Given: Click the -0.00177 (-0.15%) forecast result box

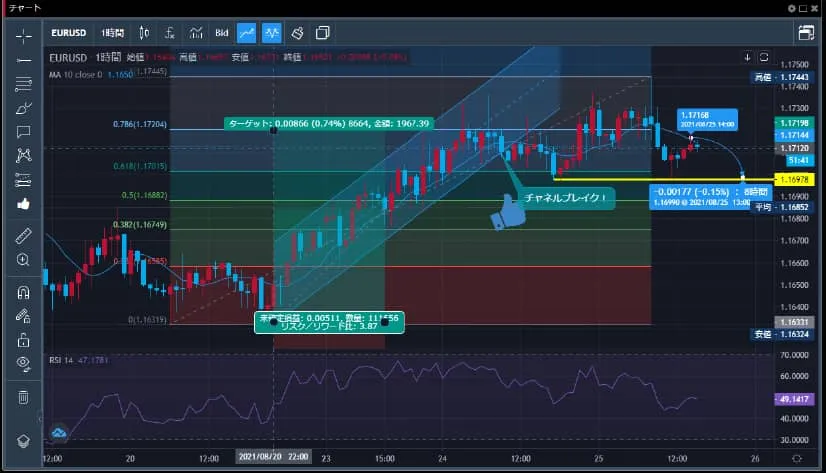Looking at the screenshot, I should coord(711,197).
